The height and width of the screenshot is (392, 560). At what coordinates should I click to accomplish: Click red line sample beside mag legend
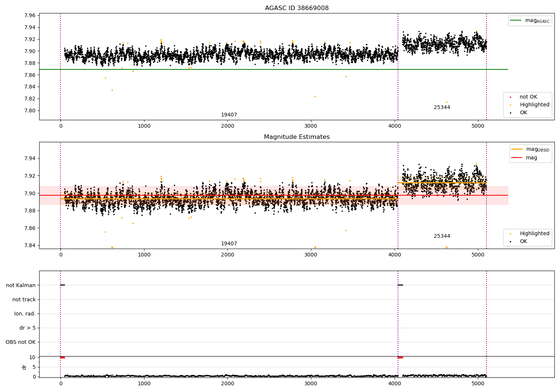coord(517,158)
